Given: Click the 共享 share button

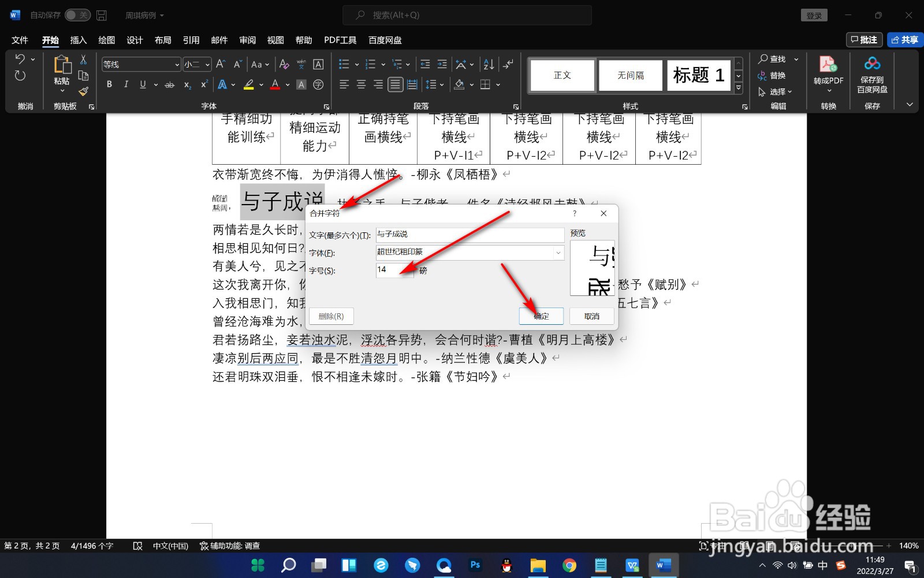Looking at the screenshot, I should [x=905, y=40].
